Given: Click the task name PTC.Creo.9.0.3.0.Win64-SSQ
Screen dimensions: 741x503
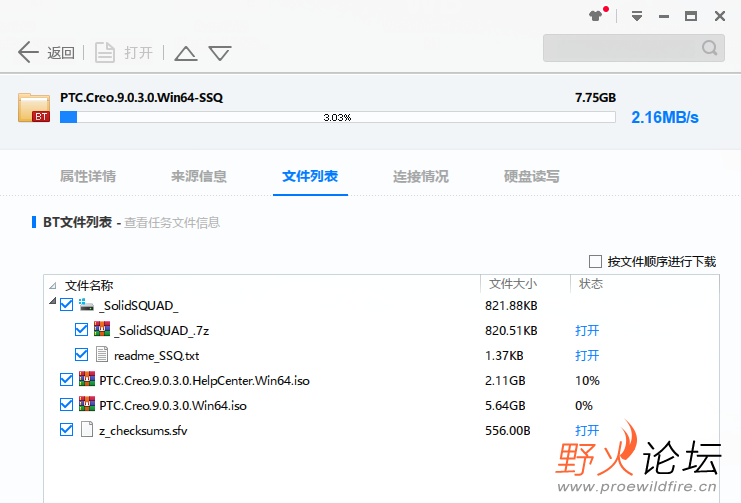Looking at the screenshot, I should pyautogui.click(x=141, y=97).
